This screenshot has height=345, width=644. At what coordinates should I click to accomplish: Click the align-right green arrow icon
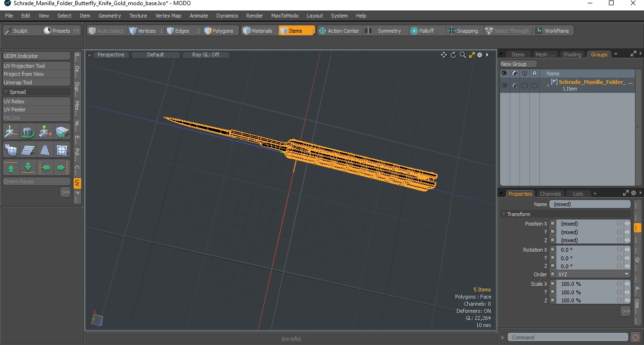(x=62, y=168)
